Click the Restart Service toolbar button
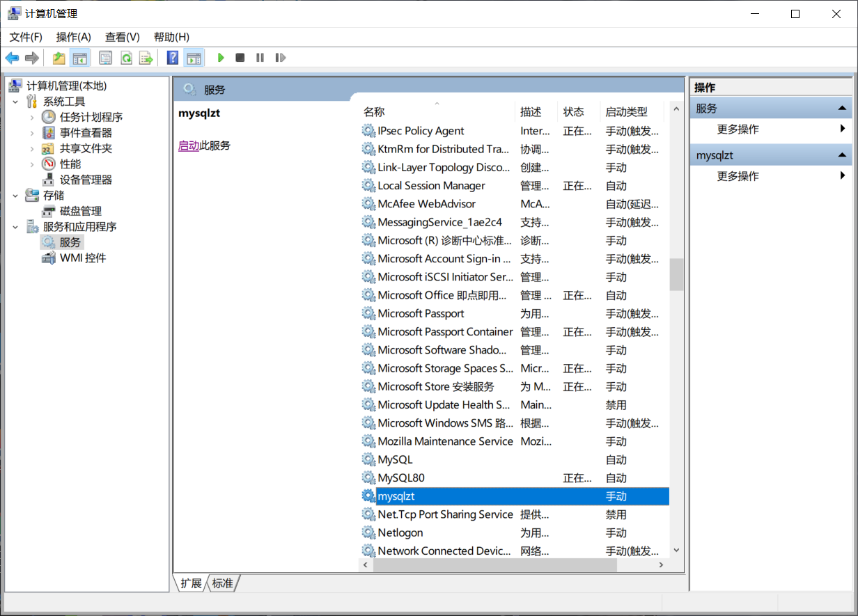This screenshot has width=858, height=616. pyautogui.click(x=280, y=58)
